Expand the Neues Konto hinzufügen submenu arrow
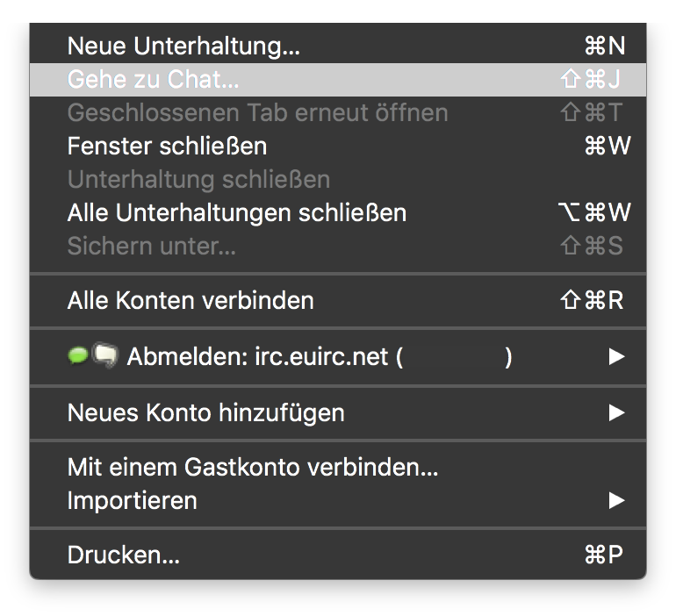 click(616, 412)
